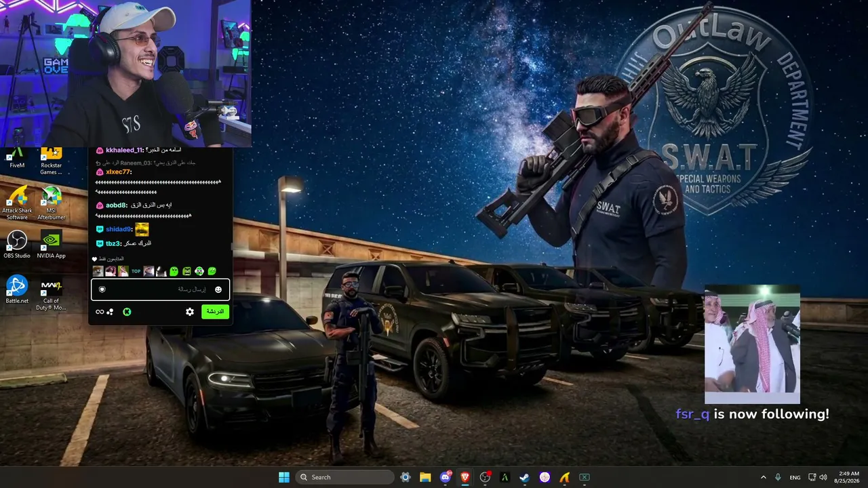Open chat settings gear icon
Image resolution: width=868 pixels, height=488 pixels.
190,312
